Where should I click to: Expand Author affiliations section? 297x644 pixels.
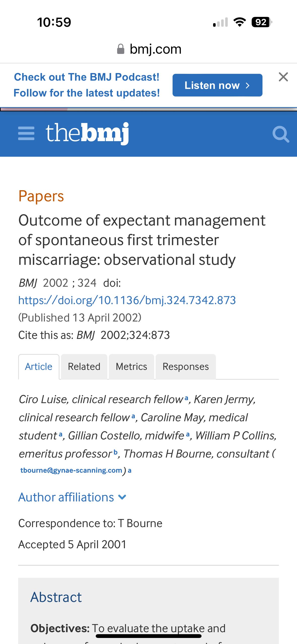tap(72, 497)
